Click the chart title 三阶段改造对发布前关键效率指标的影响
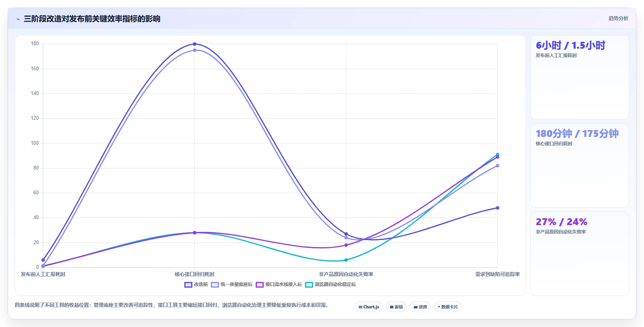644x327 pixels. click(x=92, y=19)
